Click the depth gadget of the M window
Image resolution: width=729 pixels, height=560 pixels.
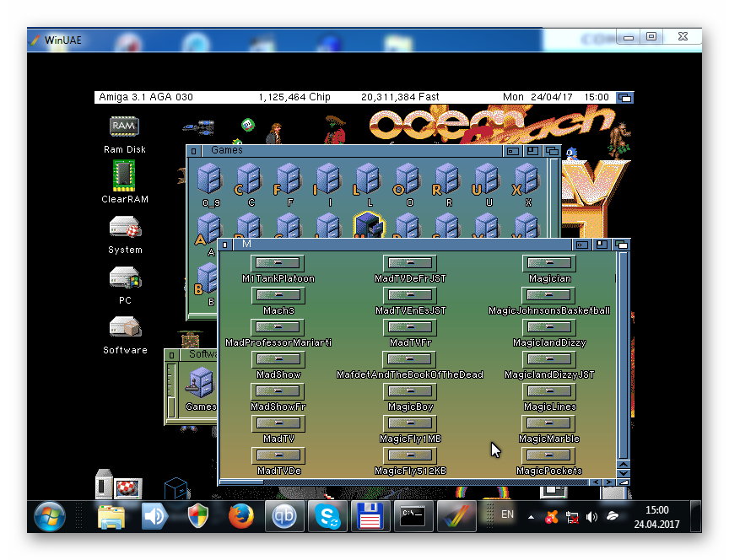coord(621,245)
